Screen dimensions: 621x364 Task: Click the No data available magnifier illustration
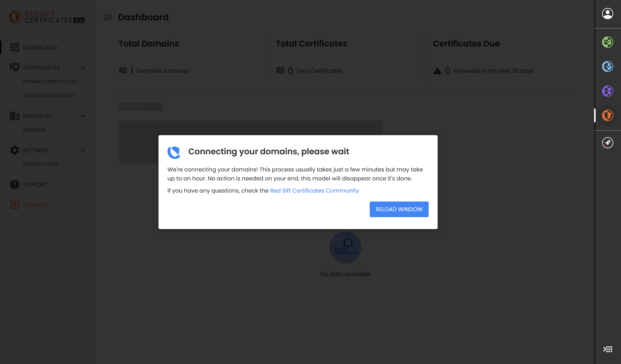click(x=345, y=247)
